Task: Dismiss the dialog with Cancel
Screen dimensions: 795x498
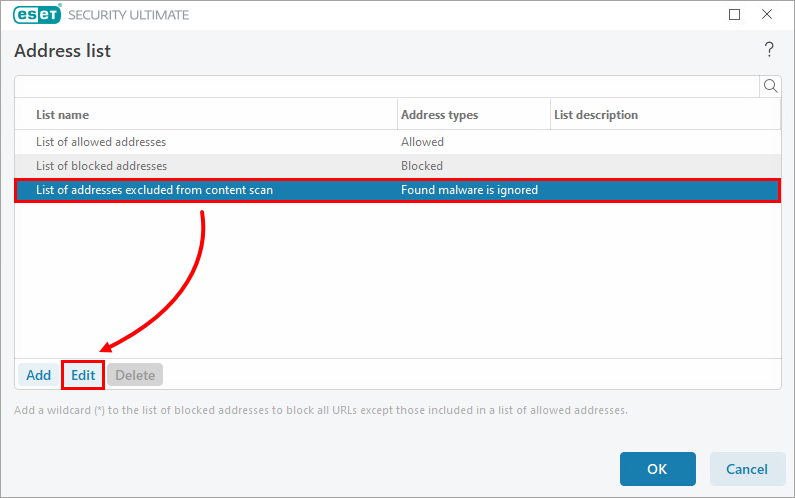Action: click(x=746, y=469)
